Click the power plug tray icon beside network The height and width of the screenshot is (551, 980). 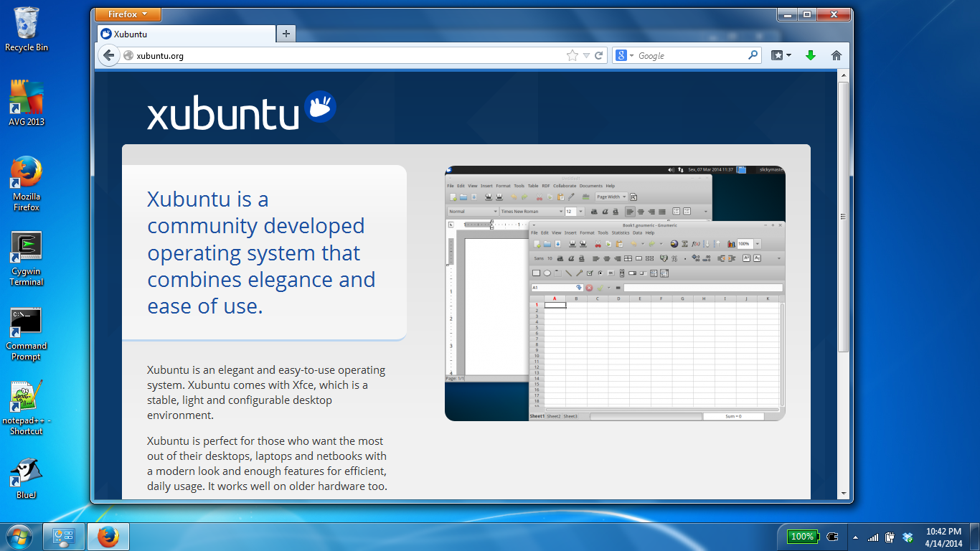click(890, 537)
